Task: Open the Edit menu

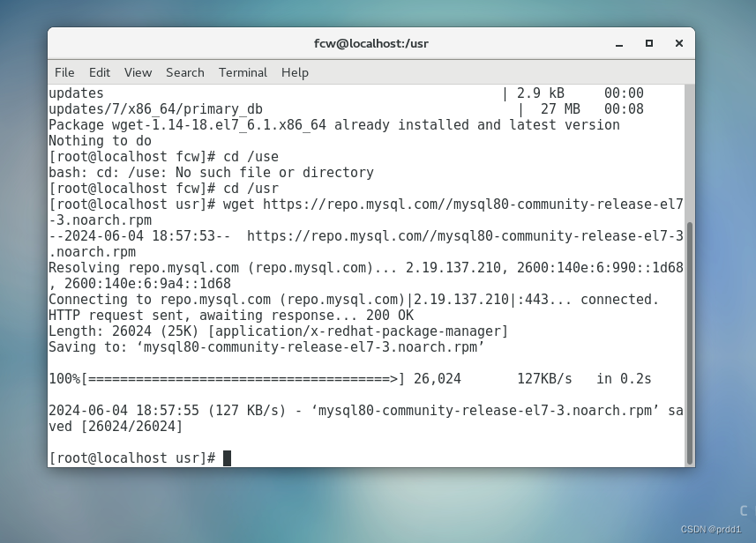Action: tap(100, 72)
